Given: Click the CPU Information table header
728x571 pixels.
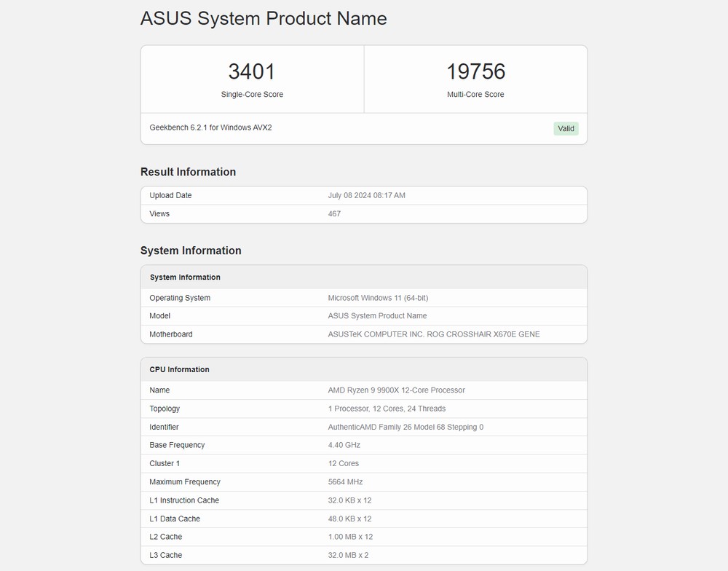Looking at the screenshot, I should [179, 369].
